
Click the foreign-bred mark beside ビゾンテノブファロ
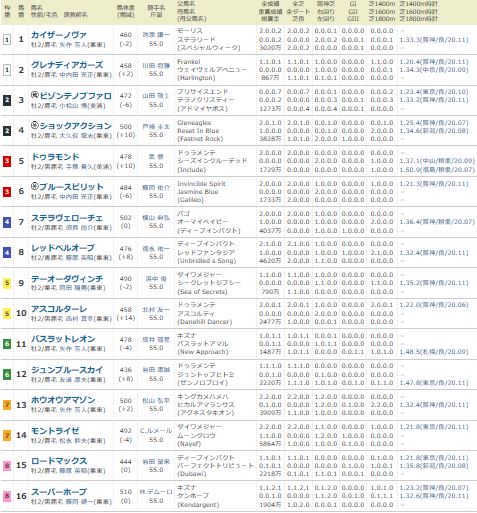pyautogui.click(x=35, y=95)
